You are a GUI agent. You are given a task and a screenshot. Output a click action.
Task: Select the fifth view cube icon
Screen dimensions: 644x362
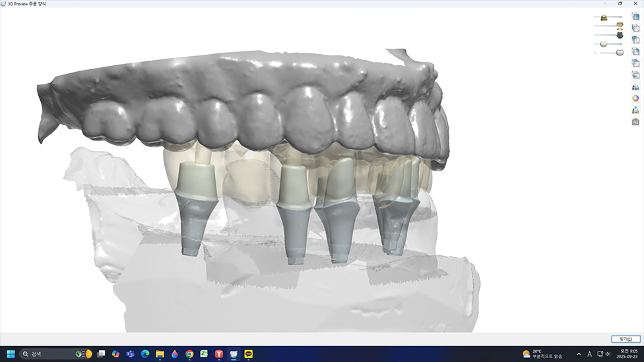point(635,63)
